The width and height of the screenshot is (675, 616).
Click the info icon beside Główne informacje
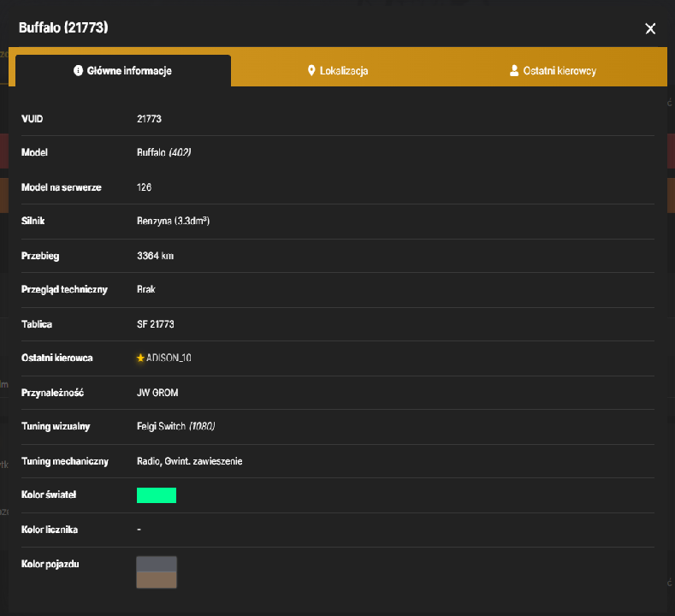coord(78,70)
